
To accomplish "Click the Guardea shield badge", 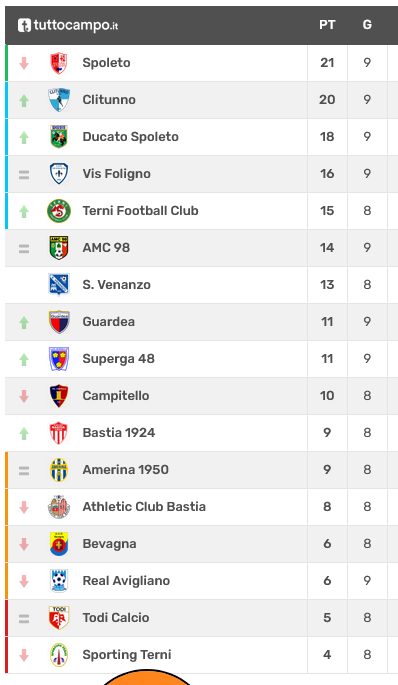I will coord(59,322).
